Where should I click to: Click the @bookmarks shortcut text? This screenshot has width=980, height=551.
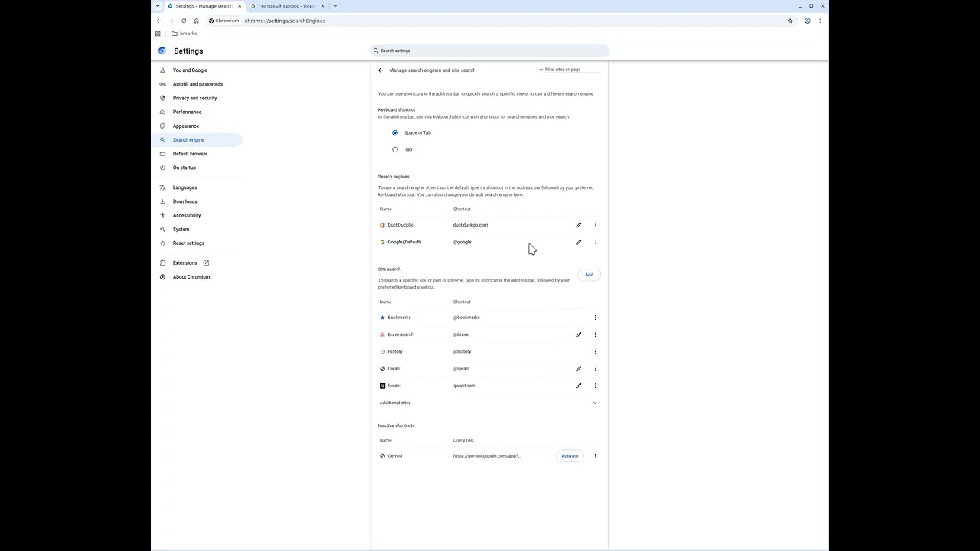466,318
